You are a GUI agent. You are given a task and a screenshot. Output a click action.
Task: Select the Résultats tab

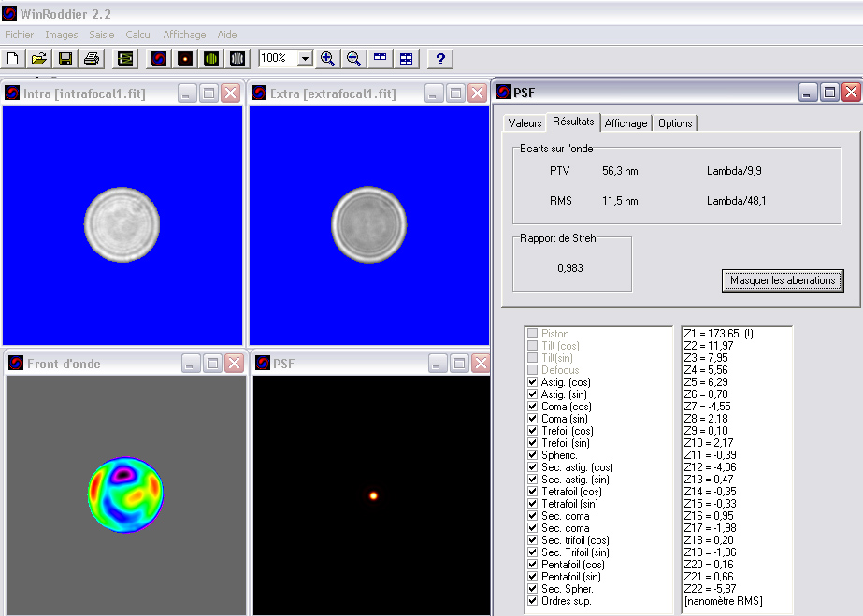(573, 122)
